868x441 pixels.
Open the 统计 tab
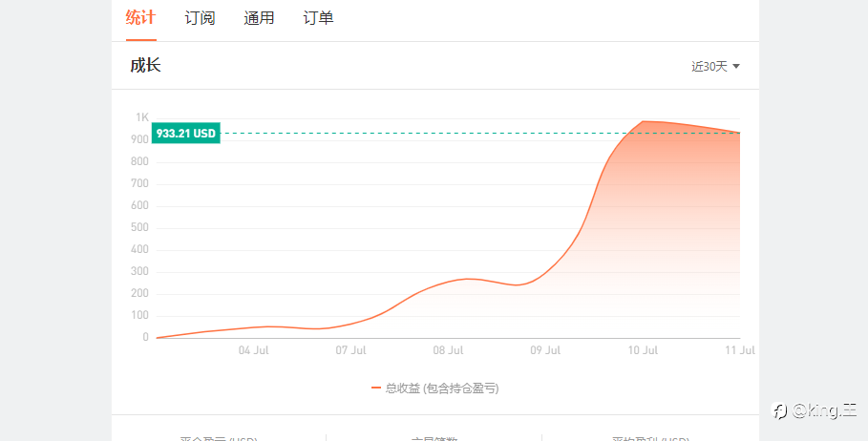tap(140, 18)
